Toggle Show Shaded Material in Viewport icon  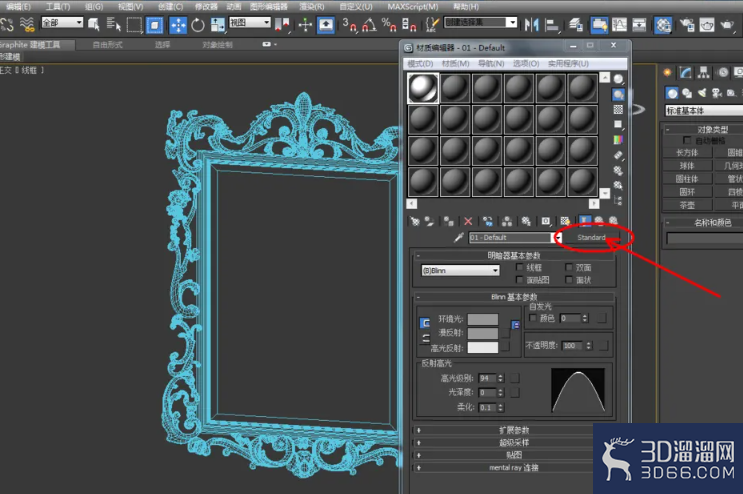[565, 221]
